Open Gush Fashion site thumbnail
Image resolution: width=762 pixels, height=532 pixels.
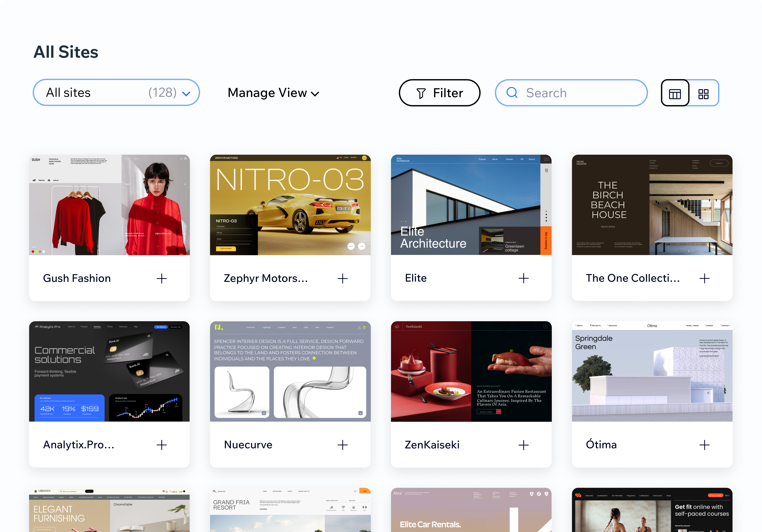(110, 205)
